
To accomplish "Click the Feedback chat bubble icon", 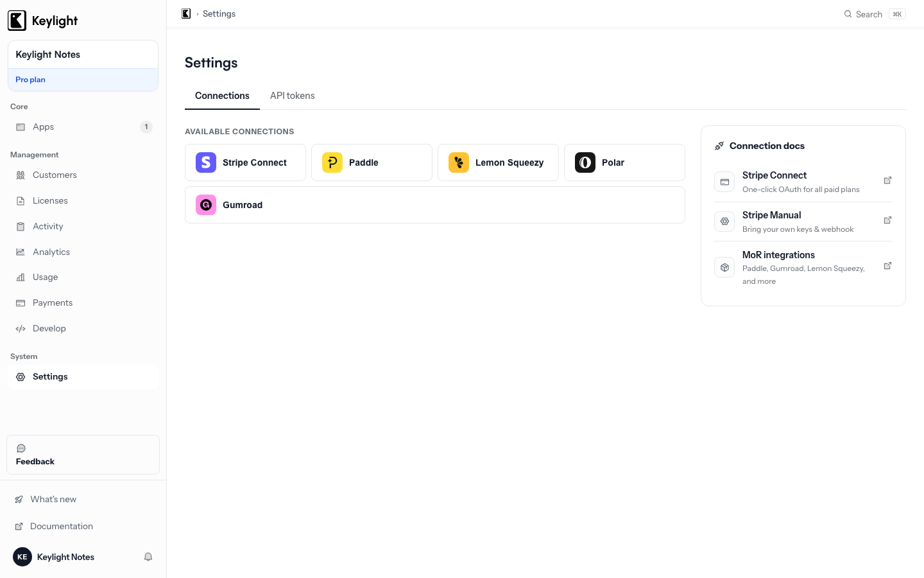I will coord(21,448).
